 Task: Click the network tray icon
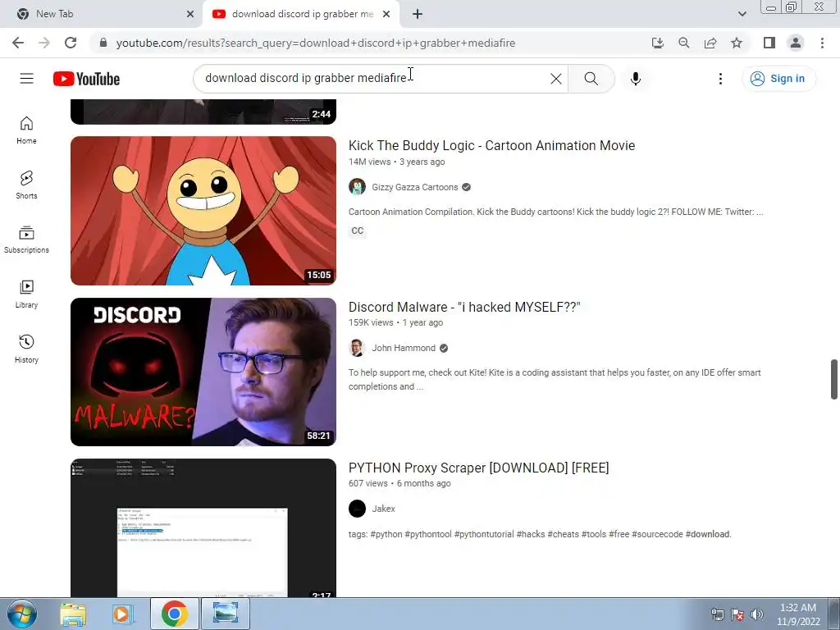click(x=717, y=614)
